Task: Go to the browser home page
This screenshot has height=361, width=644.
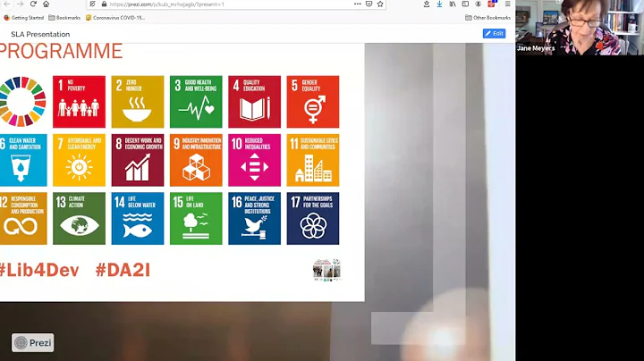Action: tap(46, 4)
